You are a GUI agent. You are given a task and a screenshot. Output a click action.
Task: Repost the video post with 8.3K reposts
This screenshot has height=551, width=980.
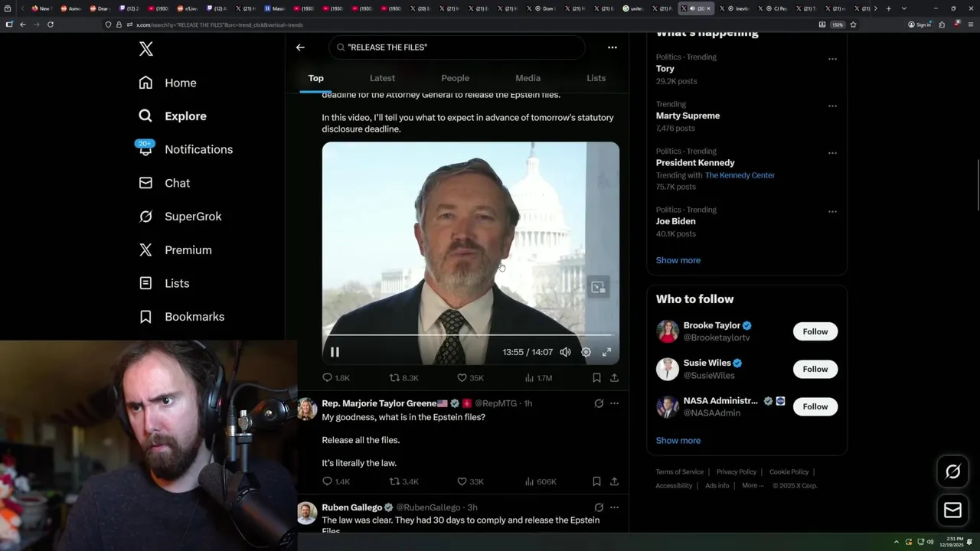[403, 378]
